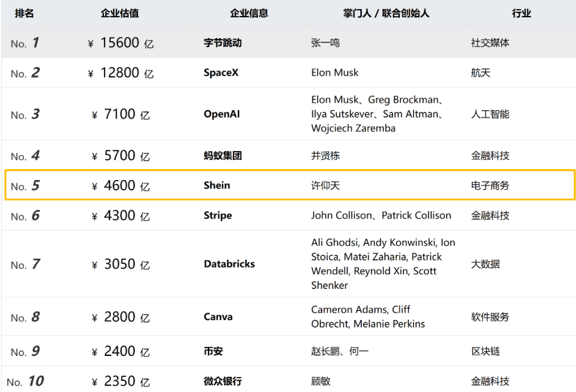The height and width of the screenshot is (392, 576).
Task: Click the 企业信息 column header
Action: tap(249, 13)
